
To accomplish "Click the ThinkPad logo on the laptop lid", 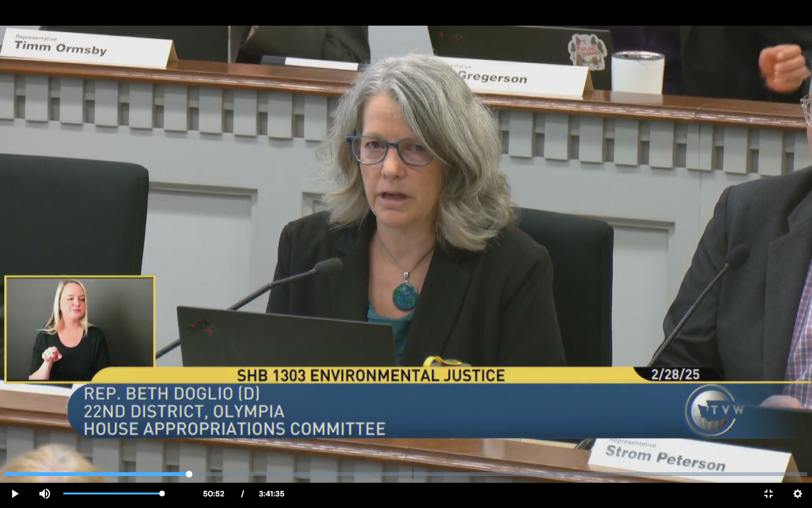I will tap(201, 328).
